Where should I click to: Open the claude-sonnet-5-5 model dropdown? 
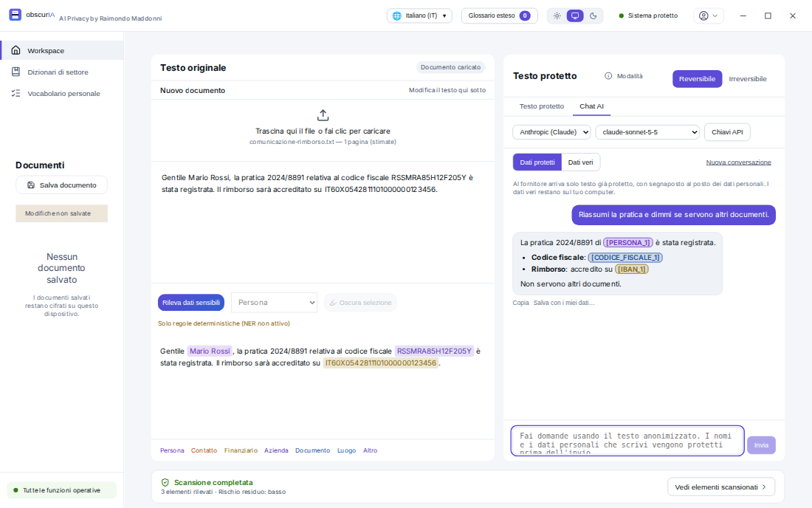(647, 132)
